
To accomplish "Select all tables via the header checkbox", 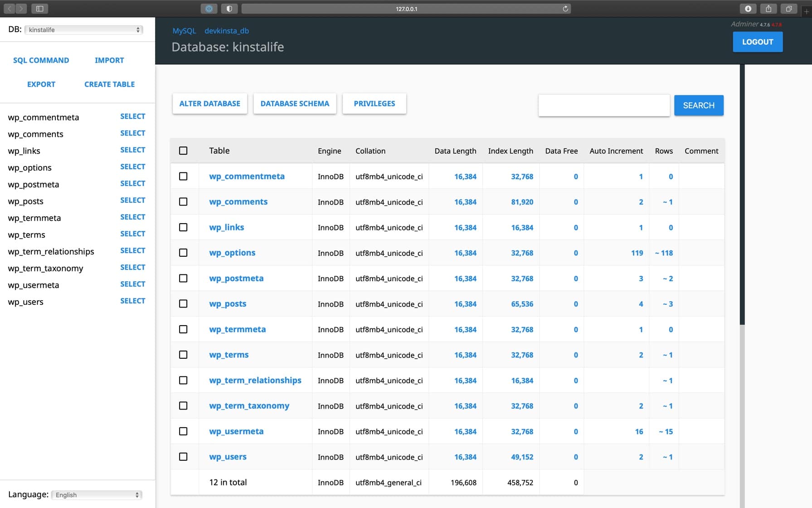I will coord(184,150).
